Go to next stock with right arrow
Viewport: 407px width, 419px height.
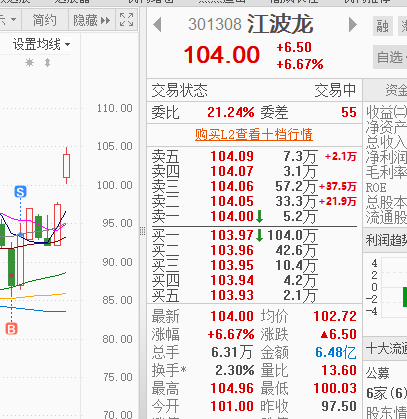coord(352,25)
